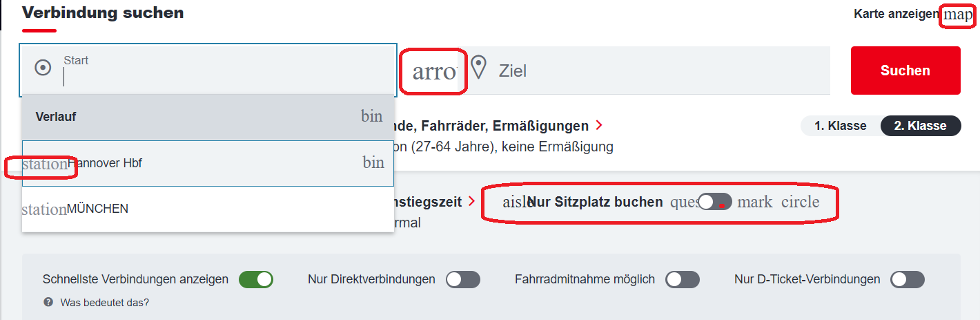Delete Hannover Hbf entry using its bin icon
Image resolution: width=980 pixels, height=320 pixels.
tap(373, 162)
